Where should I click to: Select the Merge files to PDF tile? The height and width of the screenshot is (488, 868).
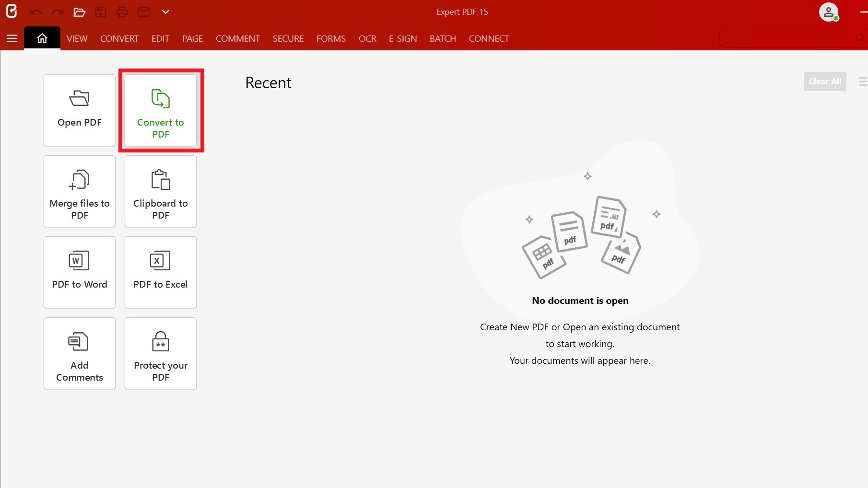pyautogui.click(x=80, y=191)
